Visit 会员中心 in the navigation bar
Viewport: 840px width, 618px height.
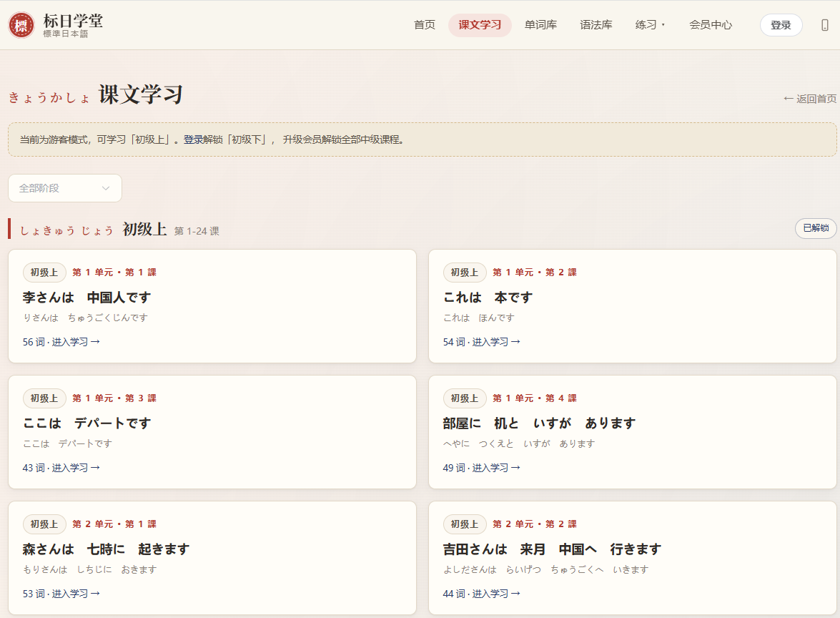pyautogui.click(x=711, y=25)
